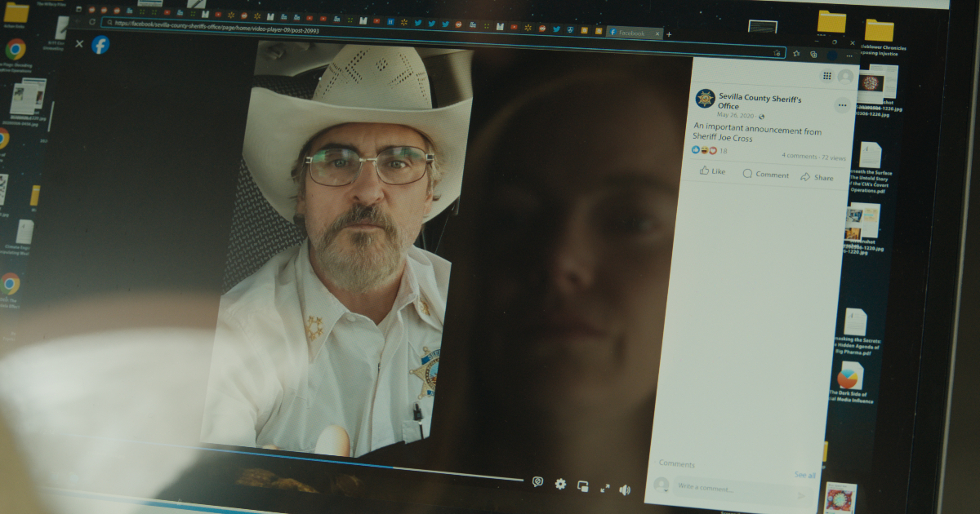Open video settings gear icon
This screenshot has width=980, height=514.
point(560,484)
